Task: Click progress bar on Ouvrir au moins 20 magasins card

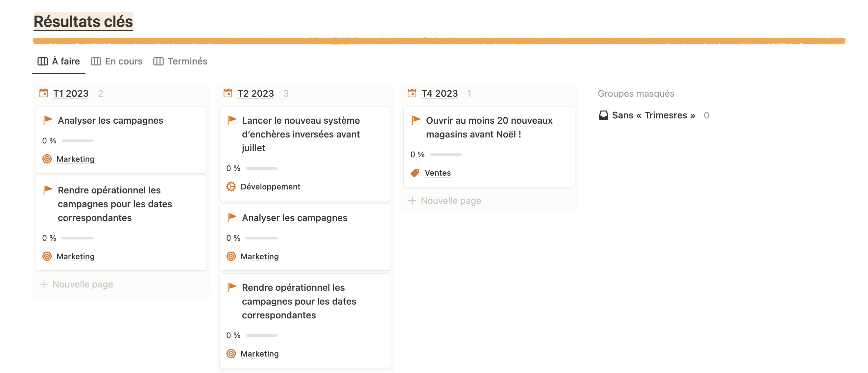Action: (x=446, y=154)
